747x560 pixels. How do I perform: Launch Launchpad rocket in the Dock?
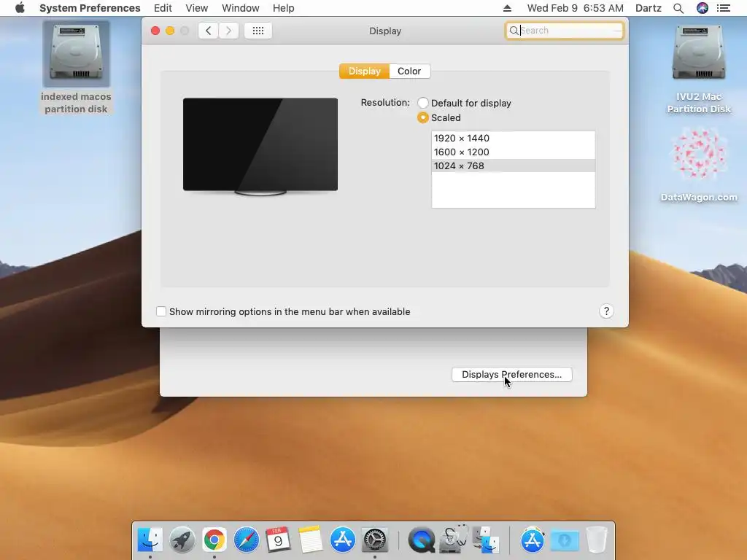click(182, 540)
